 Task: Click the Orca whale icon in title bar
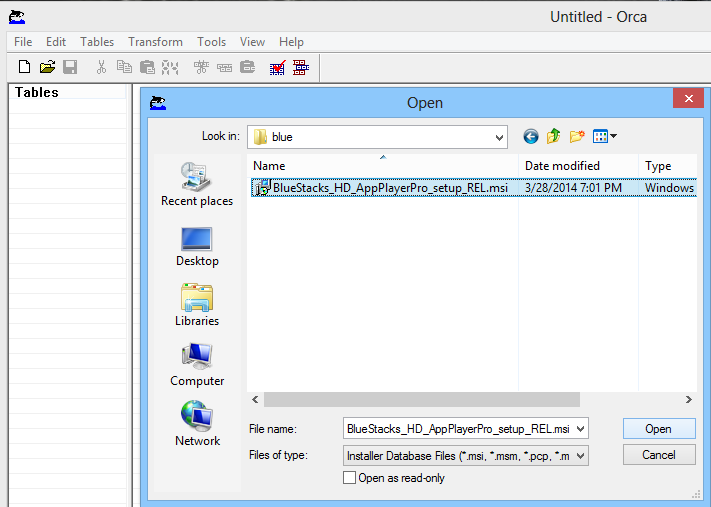click(17, 17)
